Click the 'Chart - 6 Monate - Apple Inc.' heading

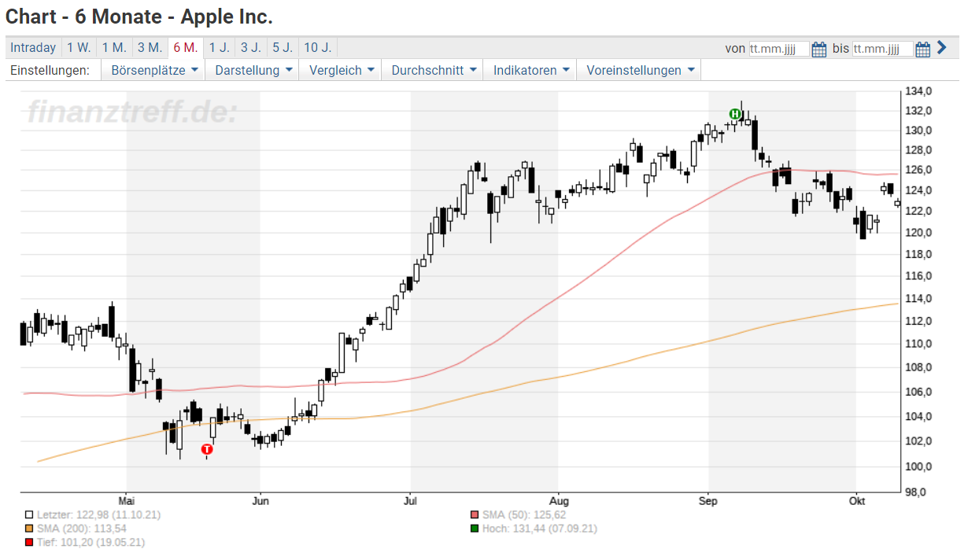coord(139,16)
